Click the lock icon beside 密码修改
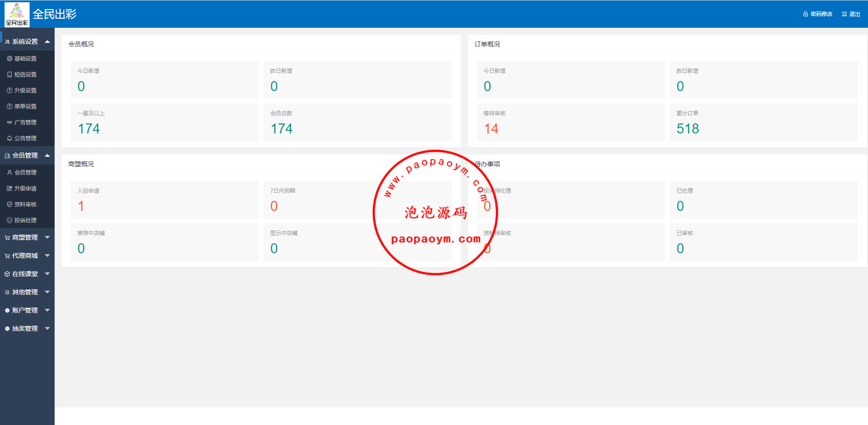 (806, 14)
